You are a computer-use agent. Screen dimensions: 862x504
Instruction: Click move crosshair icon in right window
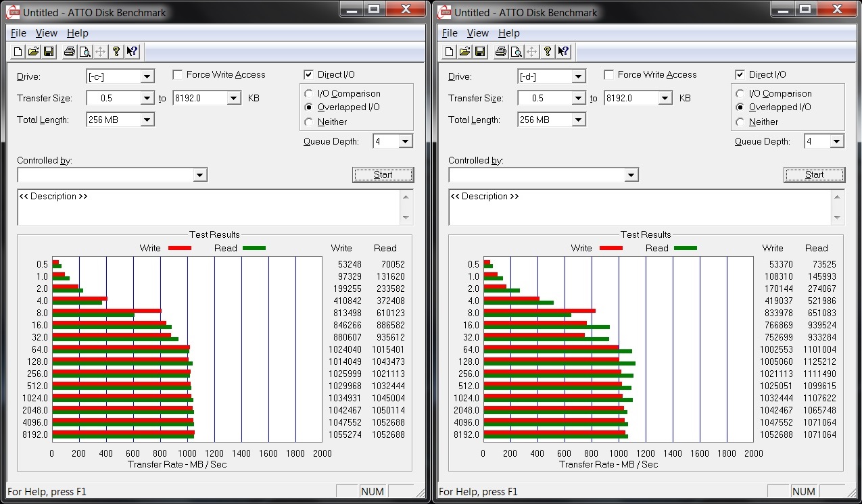(531, 51)
